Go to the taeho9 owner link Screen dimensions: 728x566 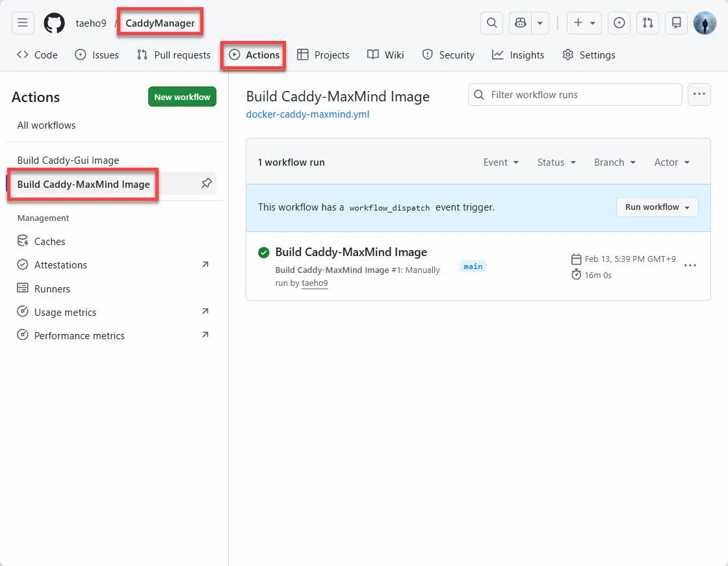[x=91, y=23]
